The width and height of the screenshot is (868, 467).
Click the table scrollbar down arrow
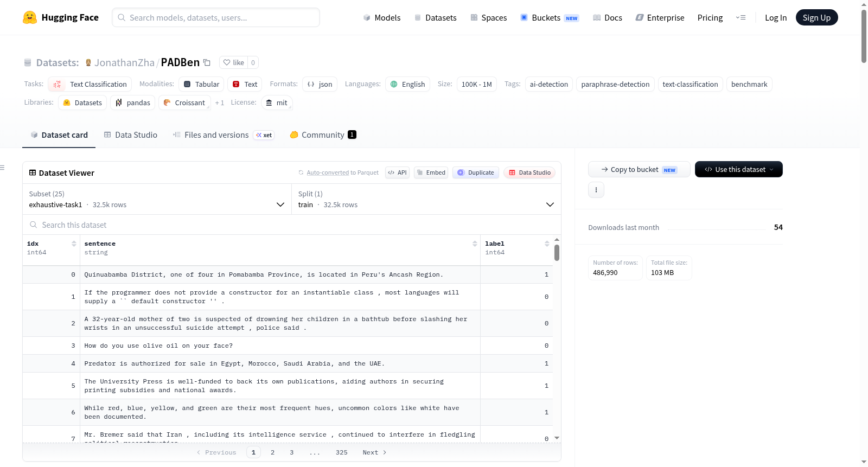pos(557,438)
